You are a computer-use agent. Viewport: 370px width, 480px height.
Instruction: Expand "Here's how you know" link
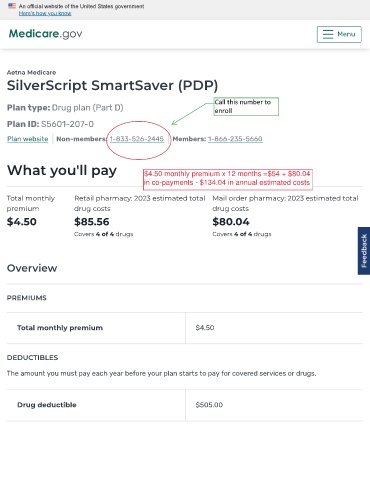45,13
